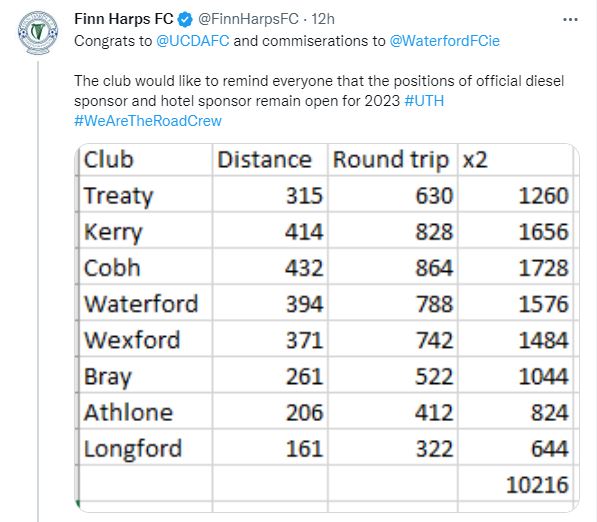The image size is (597, 522).
Task: Open the three-dot more options menu
Action: click(x=570, y=19)
